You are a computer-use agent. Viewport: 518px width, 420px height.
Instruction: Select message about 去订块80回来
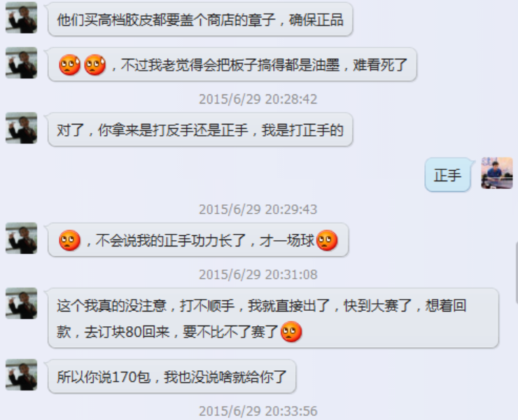(x=273, y=318)
